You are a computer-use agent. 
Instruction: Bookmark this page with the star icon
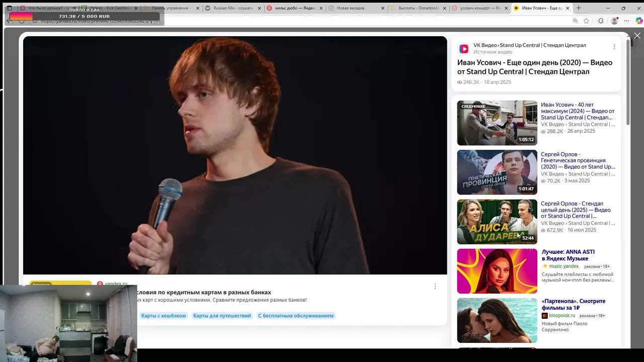coord(586,21)
